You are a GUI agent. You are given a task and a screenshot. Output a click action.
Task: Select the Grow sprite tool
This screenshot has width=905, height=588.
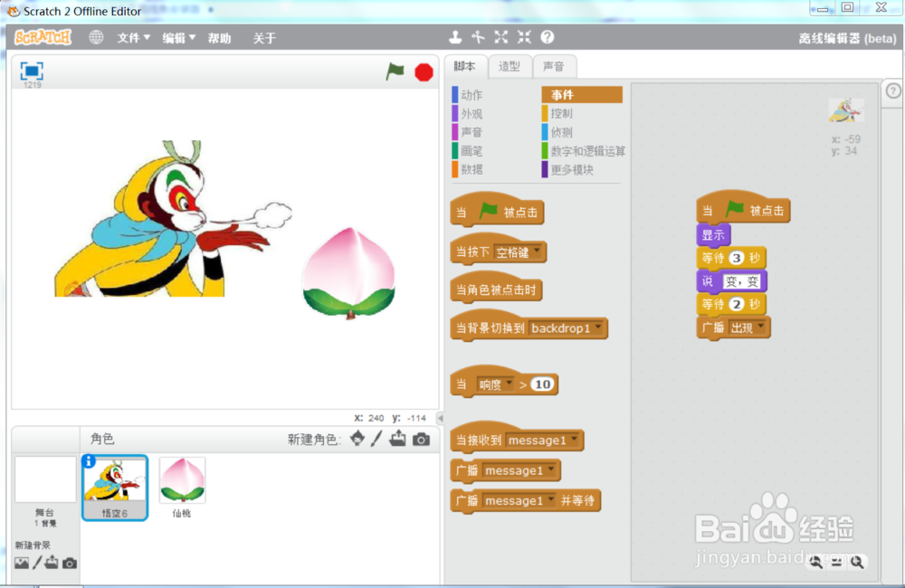point(501,37)
